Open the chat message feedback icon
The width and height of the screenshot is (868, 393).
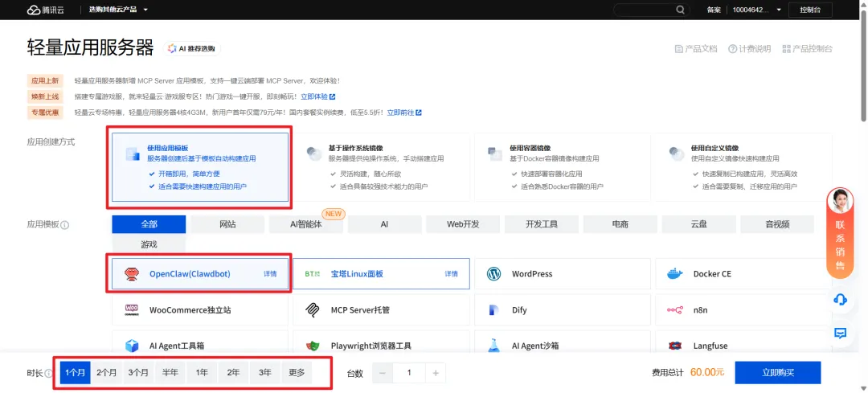pos(840,334)
